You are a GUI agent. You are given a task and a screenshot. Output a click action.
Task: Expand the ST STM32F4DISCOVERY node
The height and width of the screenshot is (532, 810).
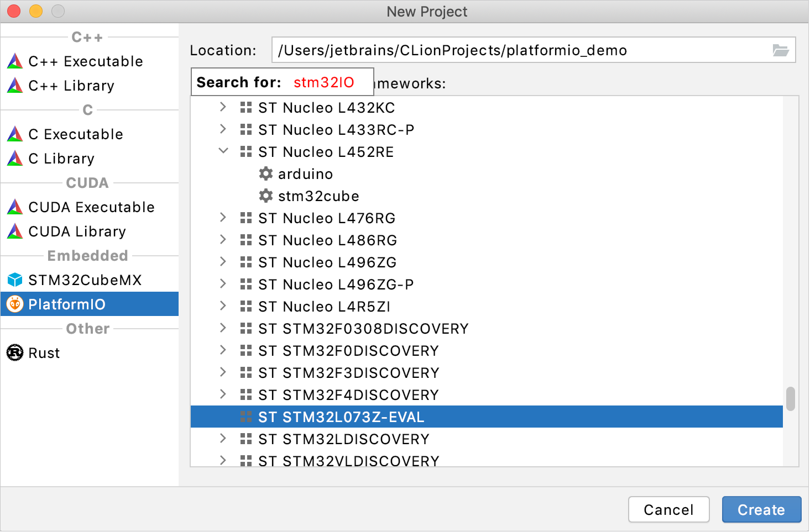(x=223, y=394)
